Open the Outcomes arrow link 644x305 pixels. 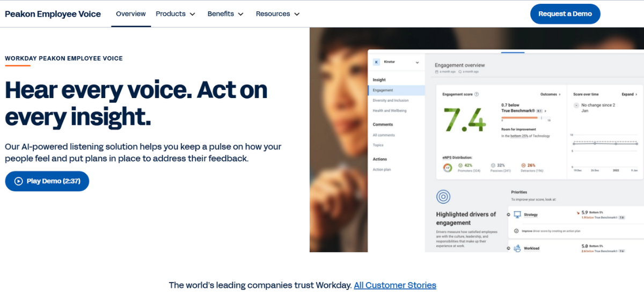click(551, 94)
